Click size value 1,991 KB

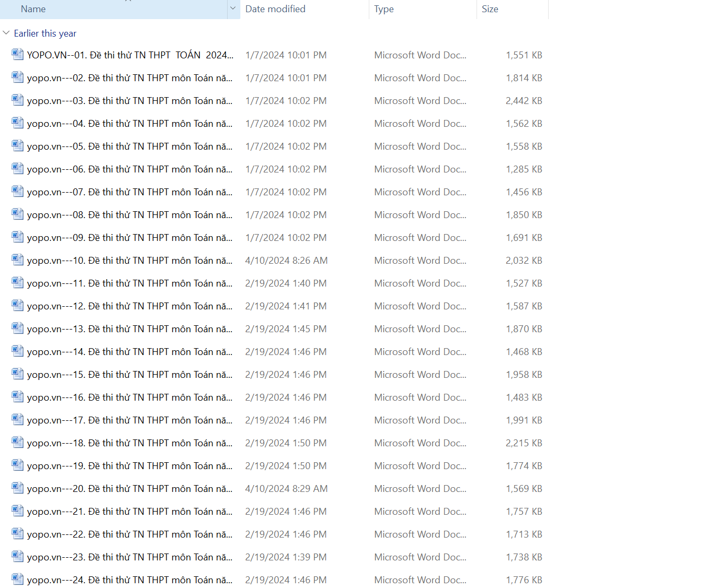pos(524,420)
